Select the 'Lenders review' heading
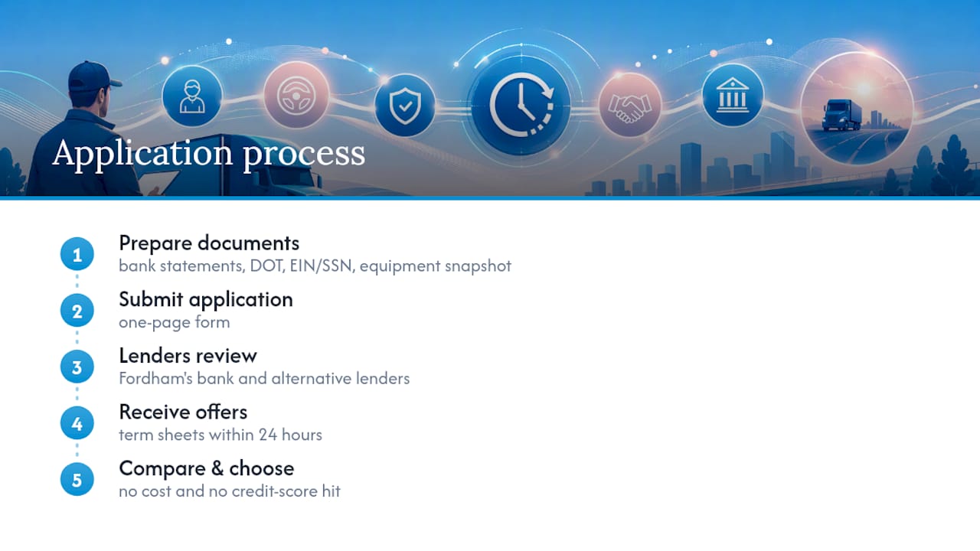The height and width of the screenshot is (551, 980). click(x=188, y=356)
